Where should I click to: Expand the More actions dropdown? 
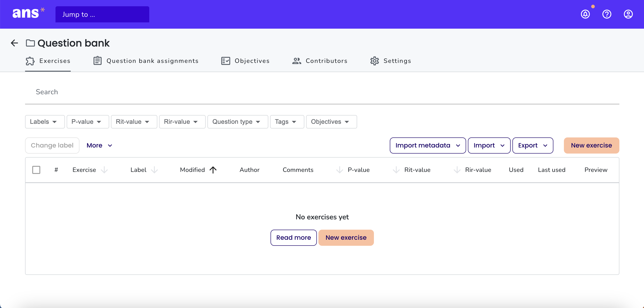[99, 145]
